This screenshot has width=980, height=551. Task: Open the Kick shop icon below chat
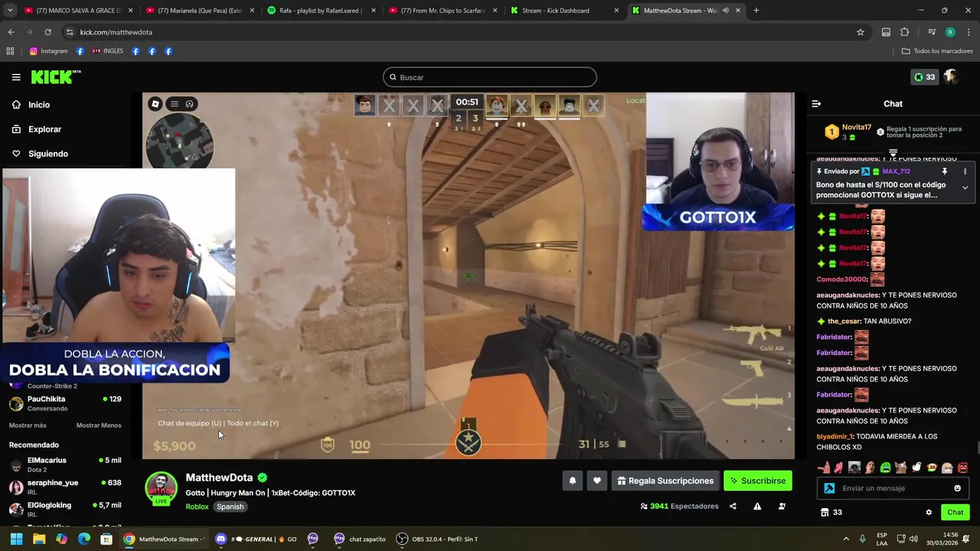click(x=825, y=513)
